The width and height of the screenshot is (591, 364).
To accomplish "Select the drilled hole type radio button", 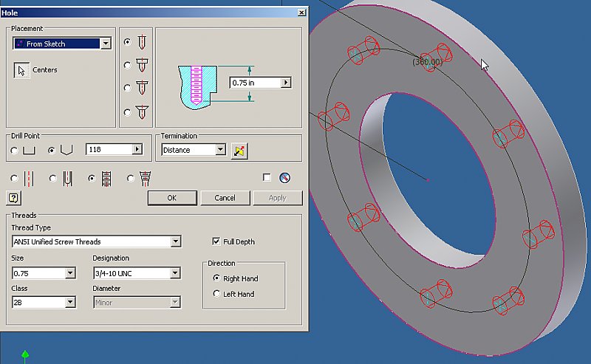I will (x=127, y=42).
